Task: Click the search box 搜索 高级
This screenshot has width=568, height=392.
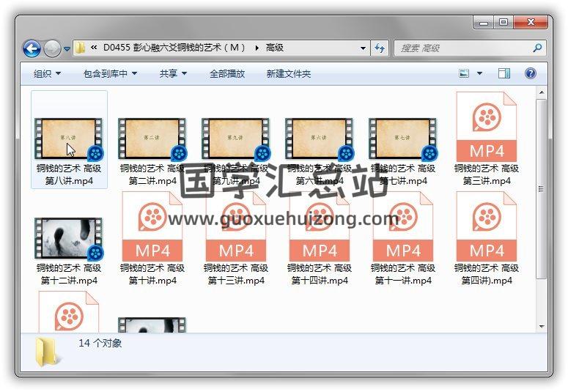Action: click(470, 48)
